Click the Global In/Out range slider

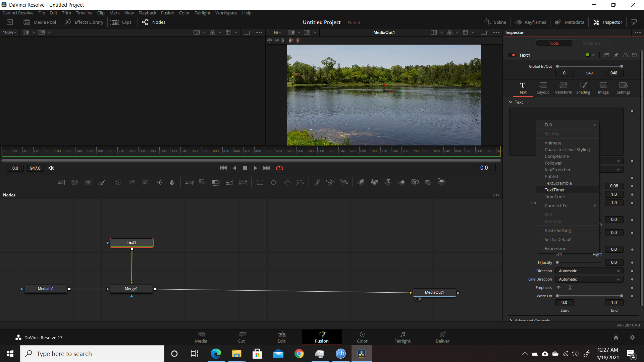click(589, 66)
